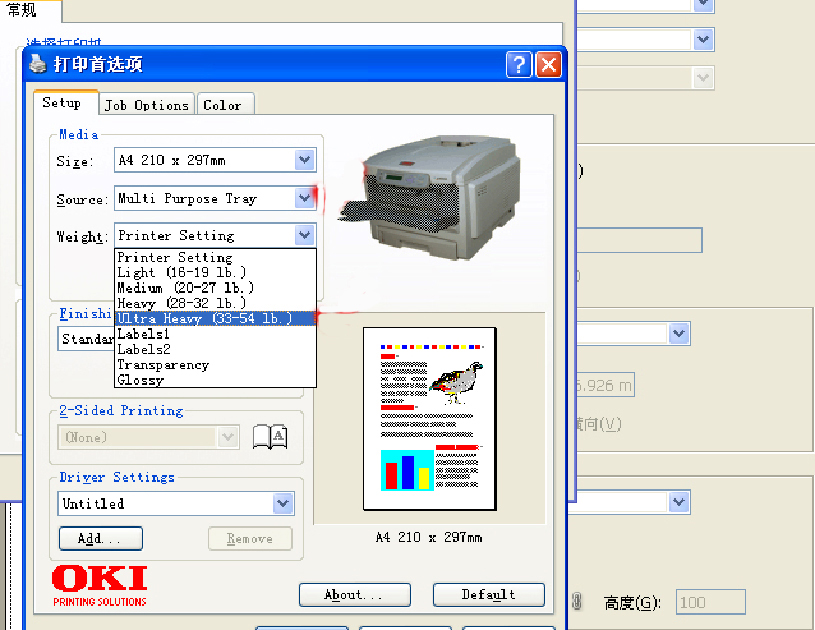Click the 2-sided printing book icon
The height and width of the screenshot is (630, 815).
(x=269, y=436)
